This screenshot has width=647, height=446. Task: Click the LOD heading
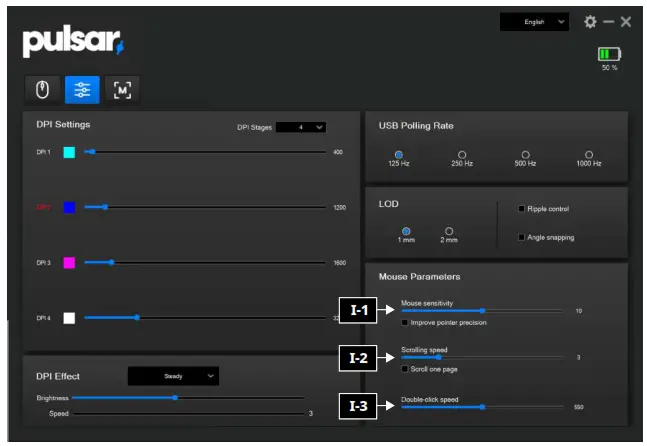pyautogui.click(x=389, y=204)
